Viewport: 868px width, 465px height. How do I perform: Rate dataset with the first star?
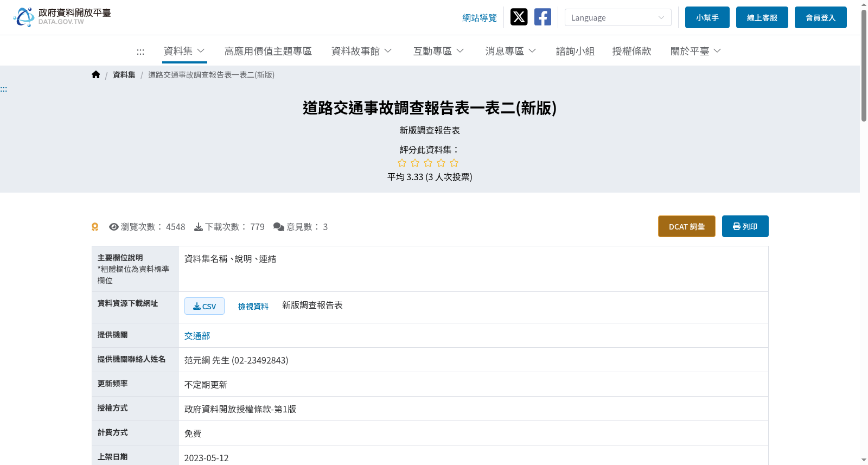tap(402, 163)
